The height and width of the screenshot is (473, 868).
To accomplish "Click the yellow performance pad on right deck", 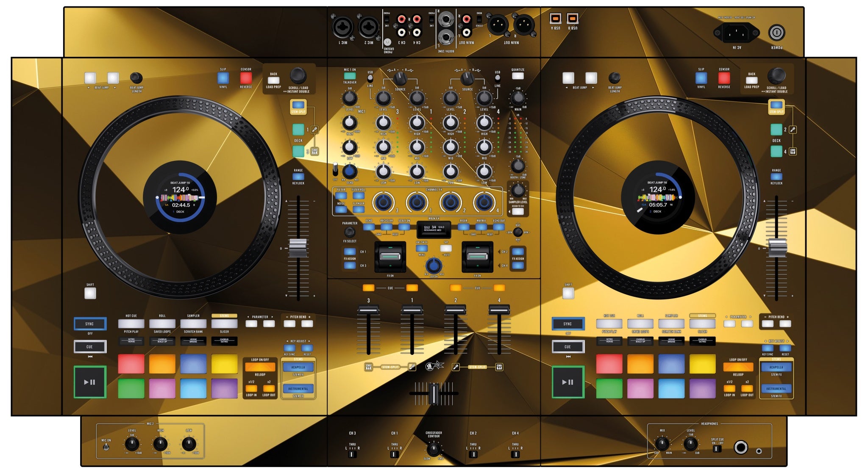I will 702,364.
